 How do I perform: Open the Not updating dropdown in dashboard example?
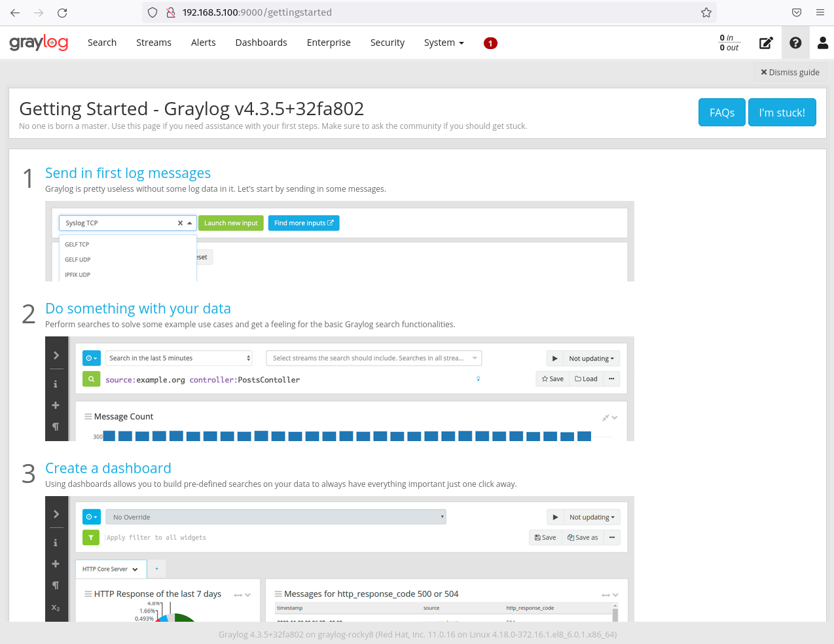coord(592,517)
